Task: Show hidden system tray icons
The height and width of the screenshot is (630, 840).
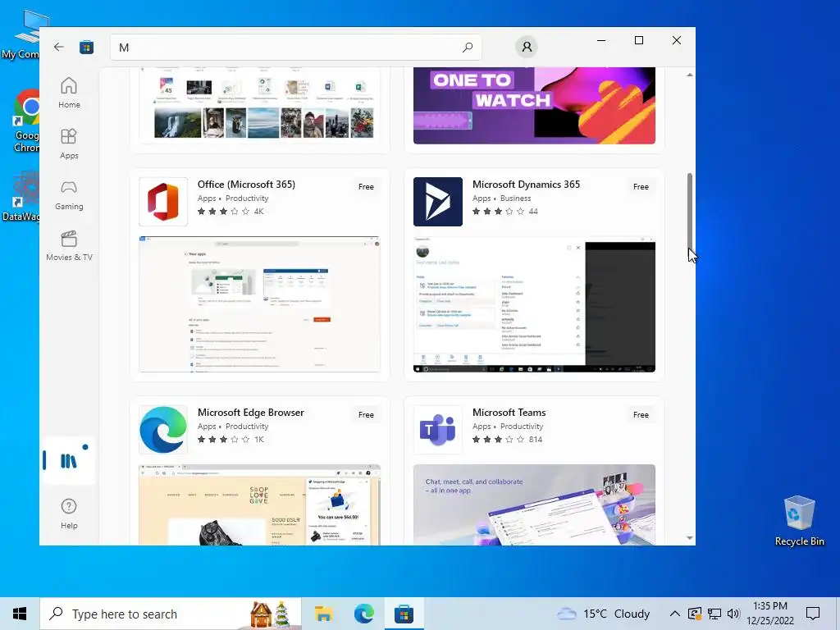Action: [x=675, y=614]
